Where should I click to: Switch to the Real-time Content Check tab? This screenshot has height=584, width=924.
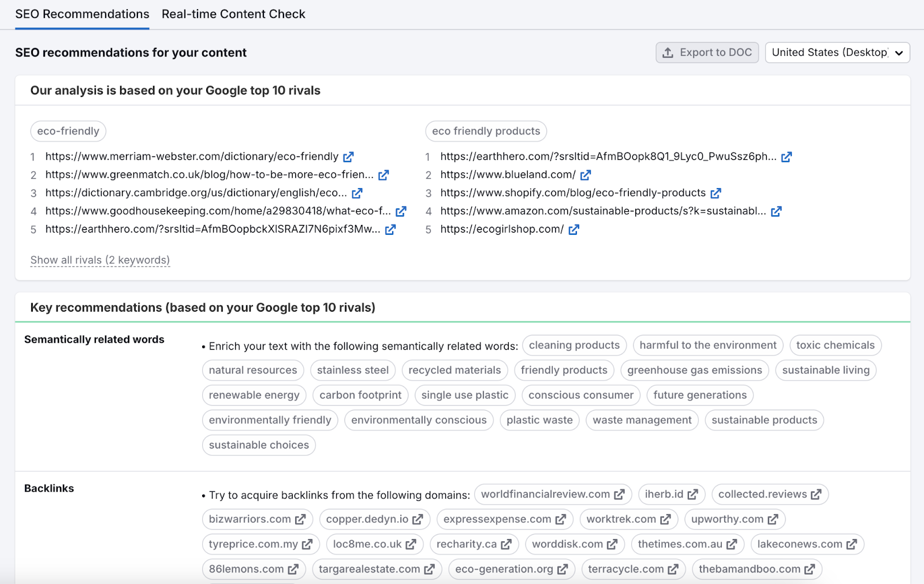[233, 14]
